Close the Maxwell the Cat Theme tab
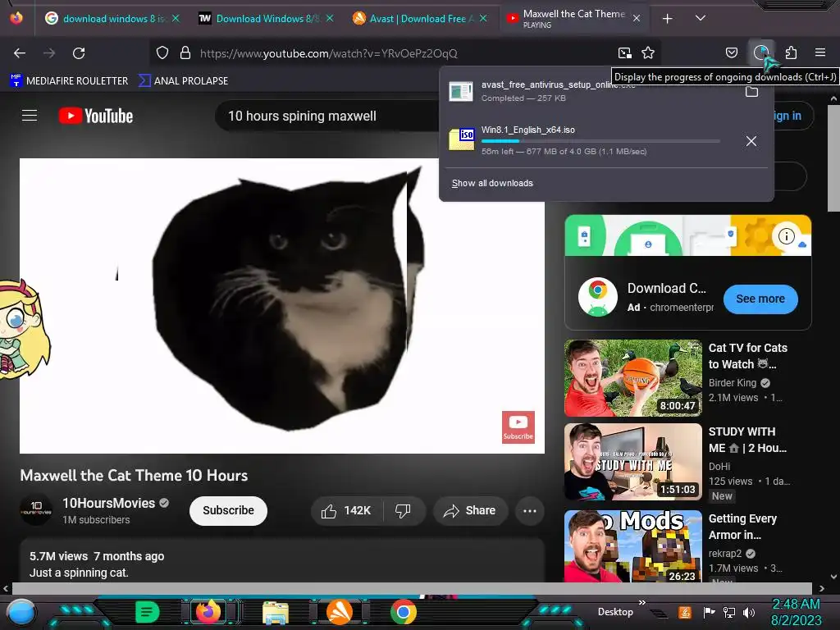The image size is (840, 630). point(637,19)
